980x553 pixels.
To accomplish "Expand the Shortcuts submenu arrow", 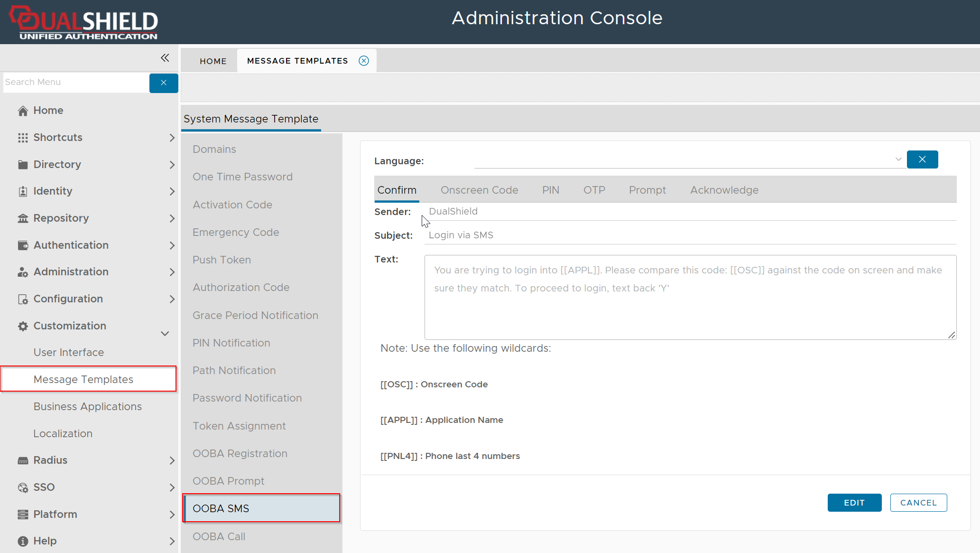I will [172, 138].
